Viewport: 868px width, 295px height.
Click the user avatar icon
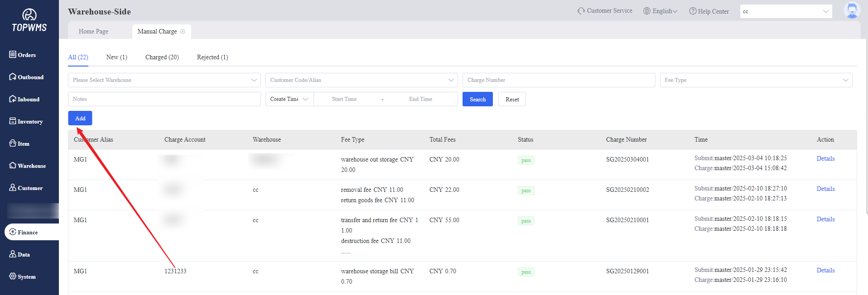pos(852,10)
